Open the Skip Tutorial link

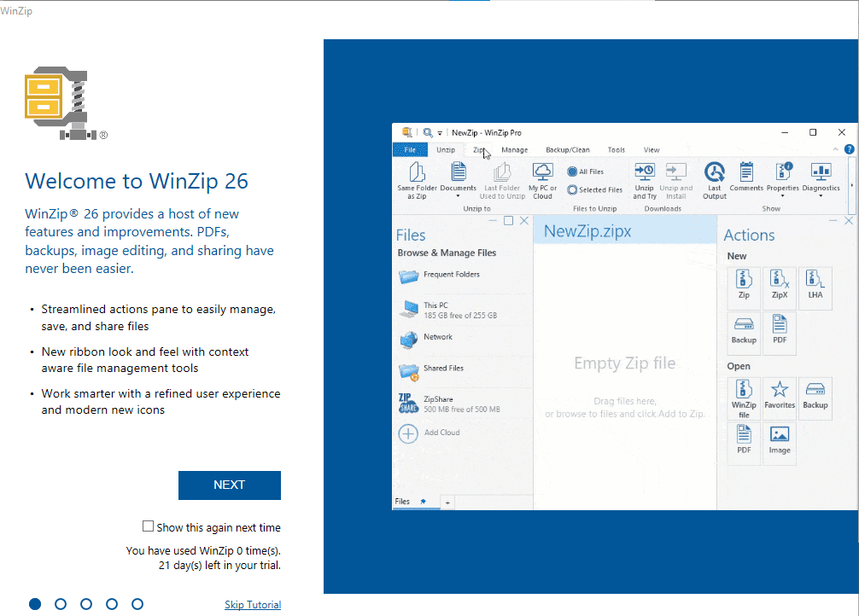pyautogui.click(x=253, y=605)
